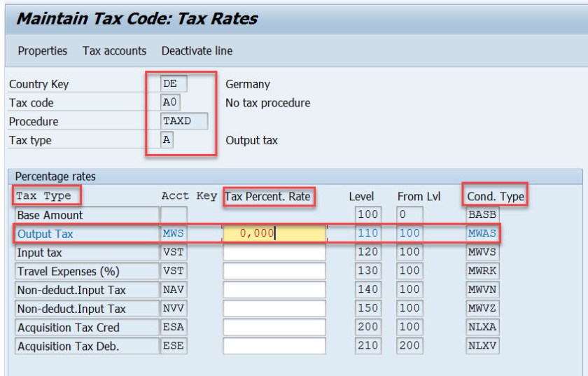Click the MWS account key cell

tap(173, 234)
